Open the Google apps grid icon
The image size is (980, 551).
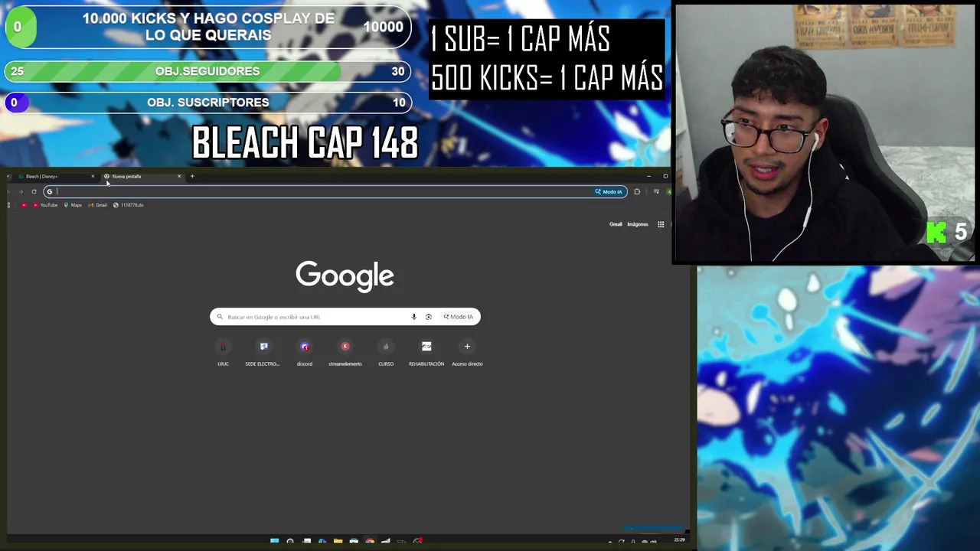pos(661,224)
